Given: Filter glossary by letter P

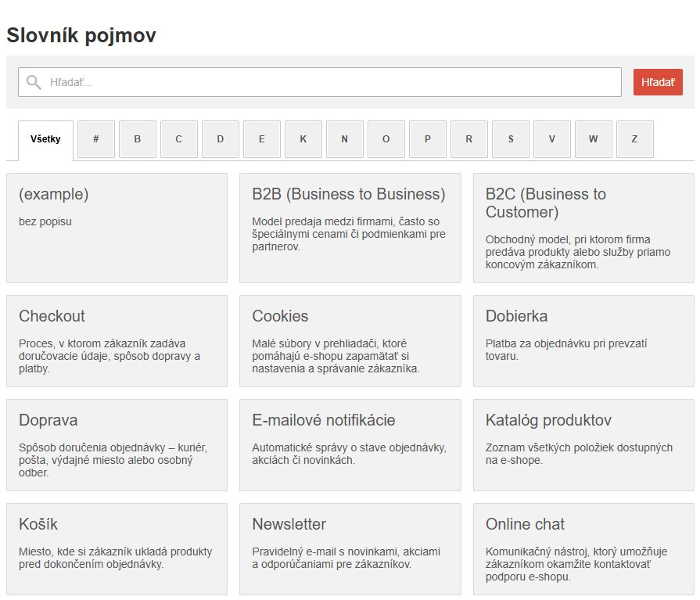Looking at the screenshot, I should click(428, 139).
